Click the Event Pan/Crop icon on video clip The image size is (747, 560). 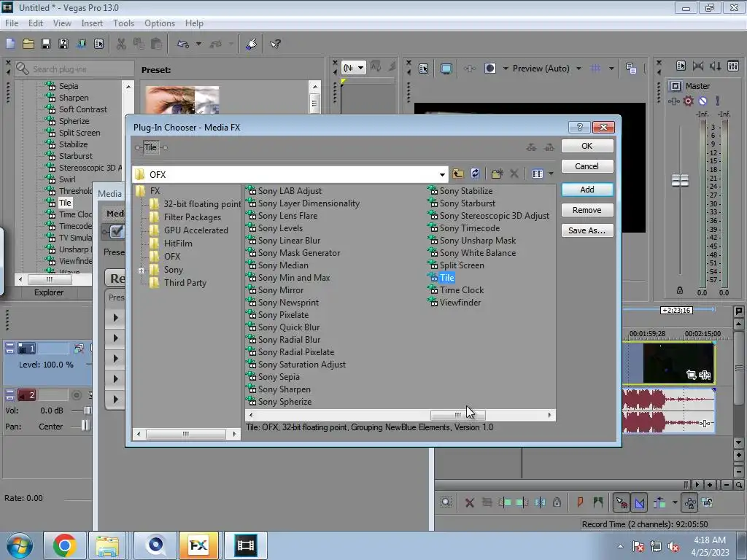pyautogui.click(x=691, y=376)
